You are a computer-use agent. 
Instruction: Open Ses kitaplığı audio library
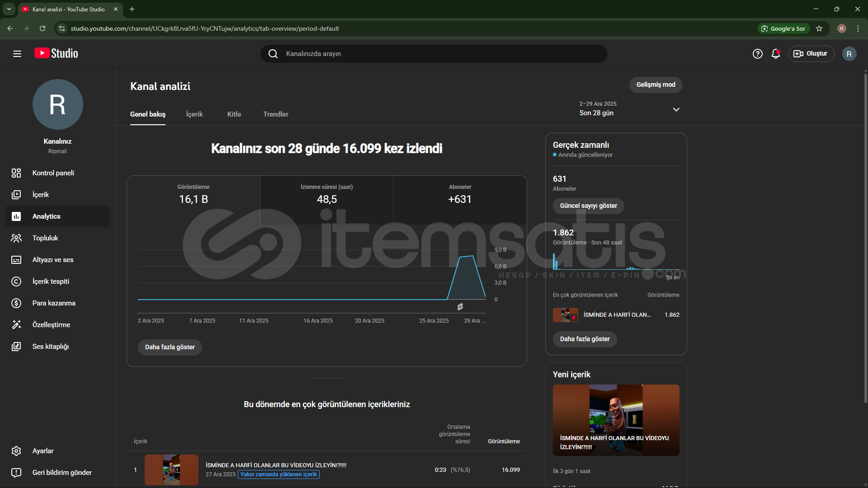point(50,347)
